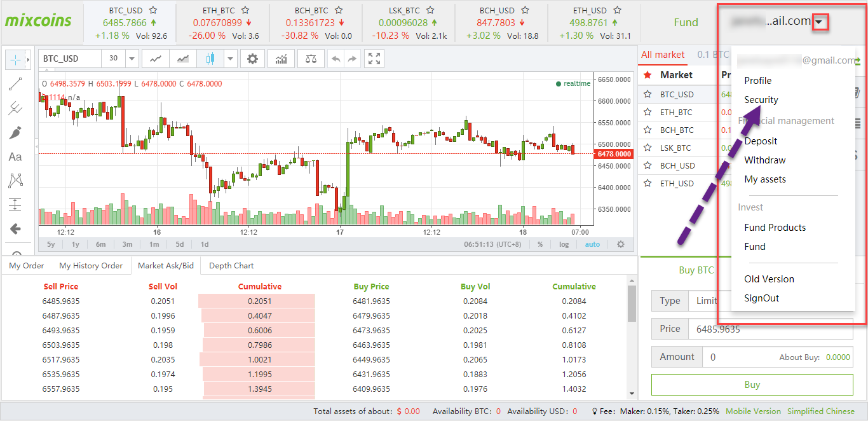Viewport: 868px width, 421px height.
Task: Select the Aa text annotation tool
Action: pos(15,156)
